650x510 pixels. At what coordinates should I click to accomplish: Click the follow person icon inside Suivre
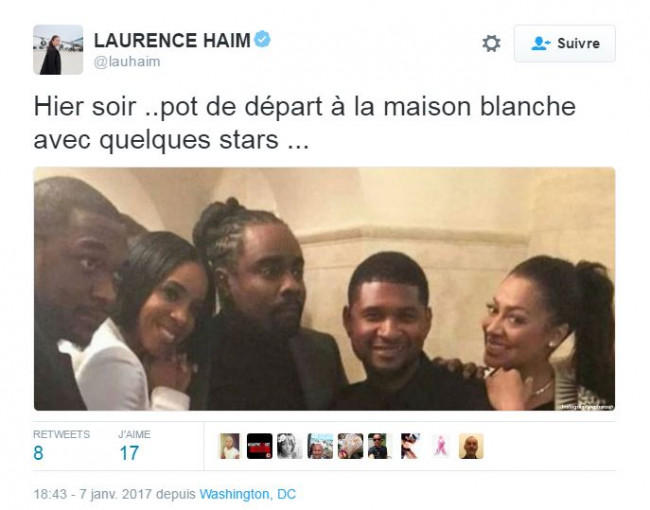point(541,44)
